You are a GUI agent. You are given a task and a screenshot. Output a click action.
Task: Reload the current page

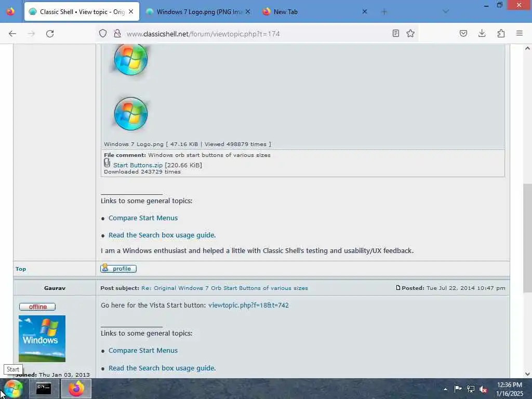tap(50, 34)
